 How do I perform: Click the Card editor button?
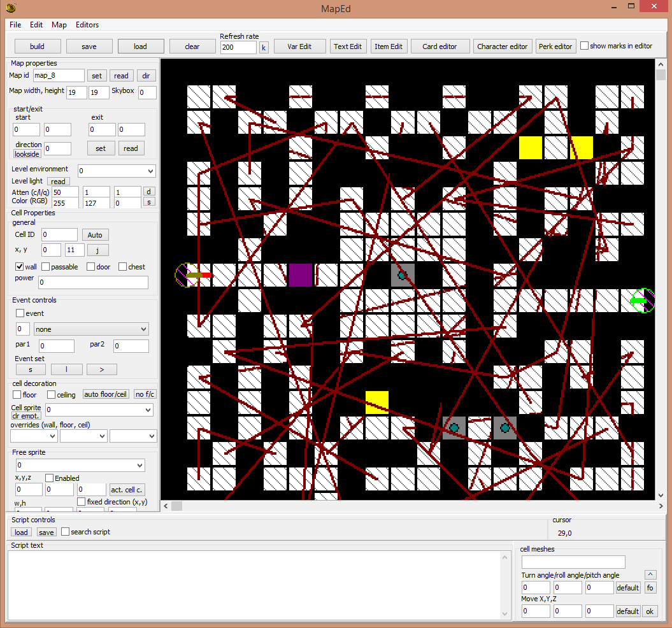click(x=440, y=46)
